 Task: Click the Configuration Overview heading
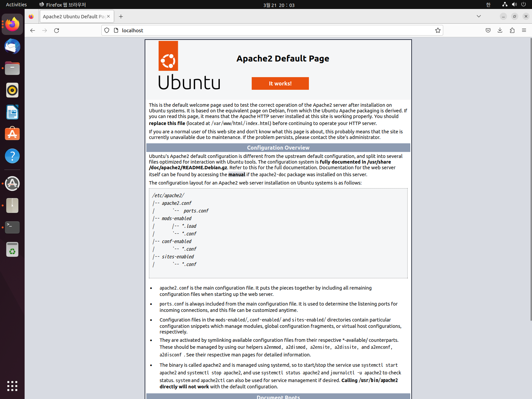point(278,148)
